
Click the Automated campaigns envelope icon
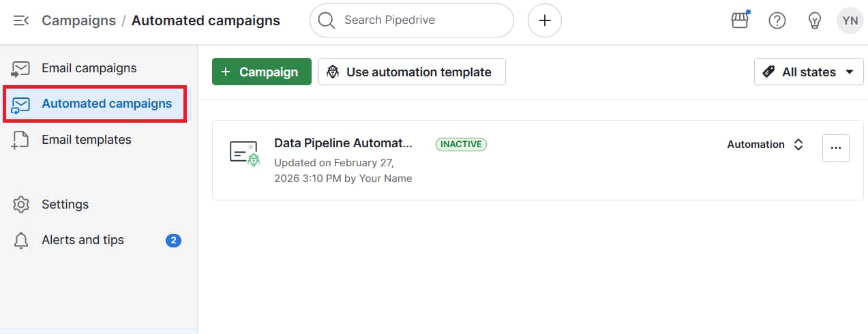point(21,104)
